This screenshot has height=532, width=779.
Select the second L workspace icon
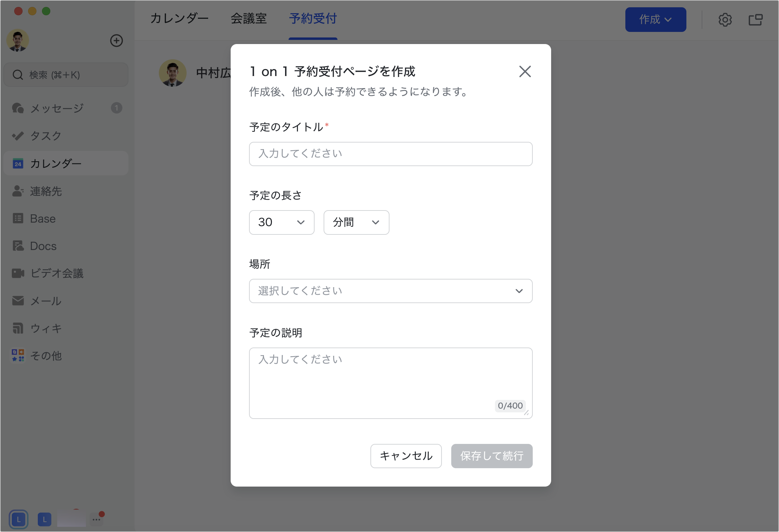tap(44, 519)
